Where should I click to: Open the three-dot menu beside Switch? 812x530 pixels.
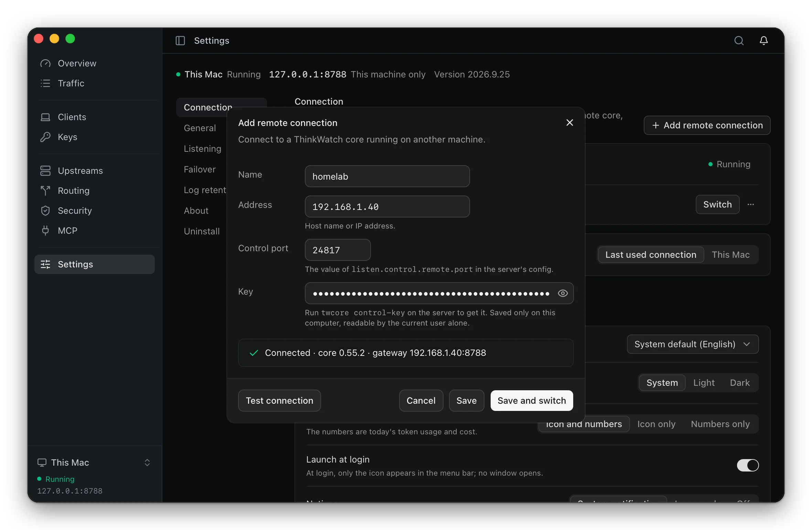(x=751, y=204)
